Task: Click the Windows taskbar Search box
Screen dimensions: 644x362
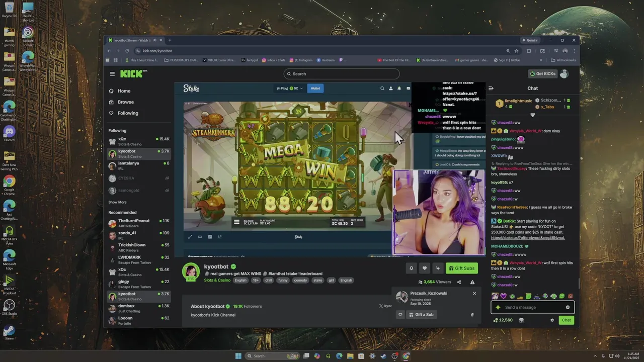Action: tap(273, 356)
